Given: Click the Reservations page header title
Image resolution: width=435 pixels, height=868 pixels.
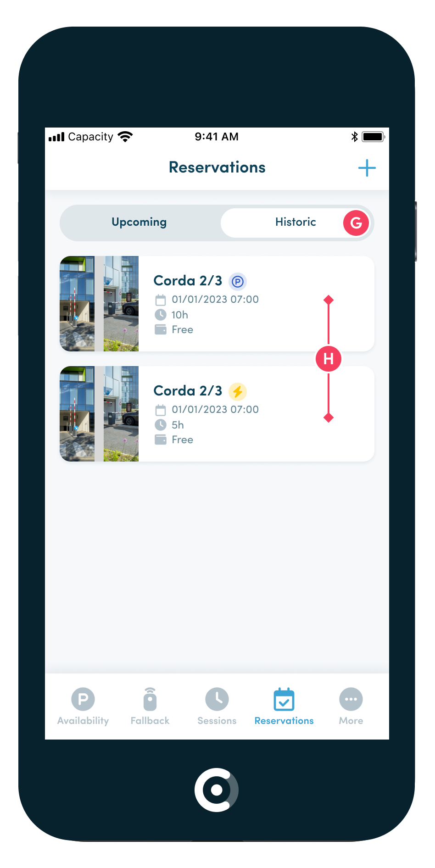Looking at the screenshot, I should [217, 167].
